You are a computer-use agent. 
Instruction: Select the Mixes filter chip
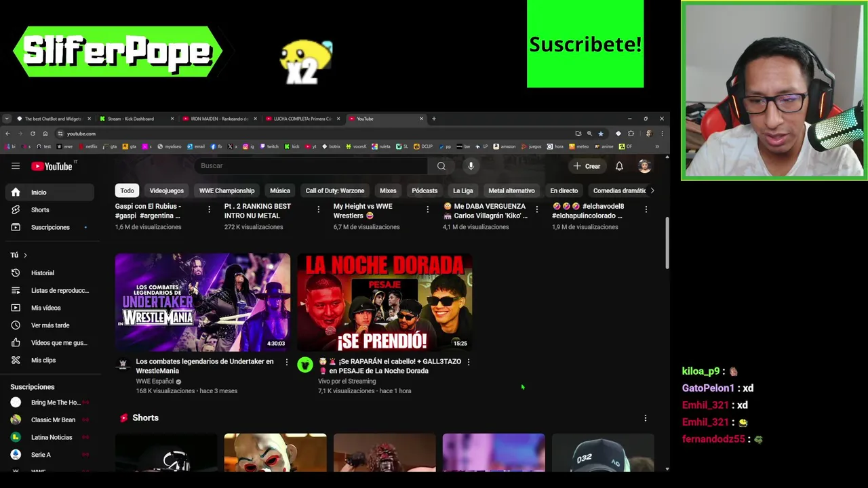(x=388, y=191)
